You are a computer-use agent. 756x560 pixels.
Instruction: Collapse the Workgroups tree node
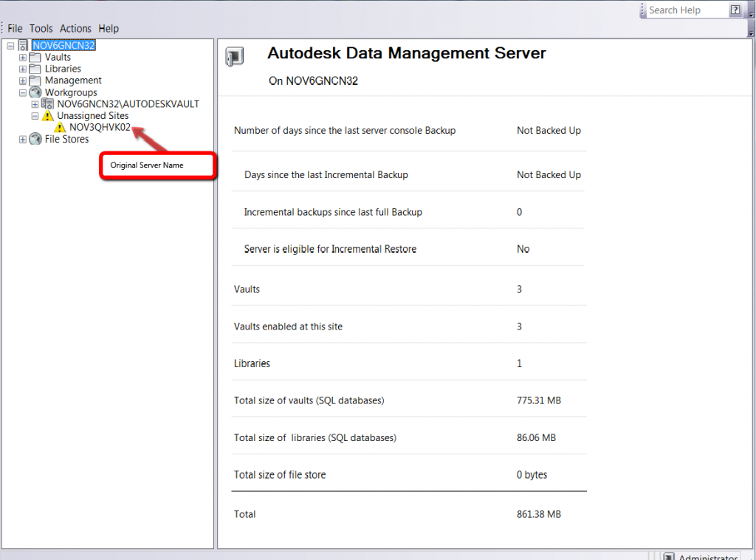(23, 92)
